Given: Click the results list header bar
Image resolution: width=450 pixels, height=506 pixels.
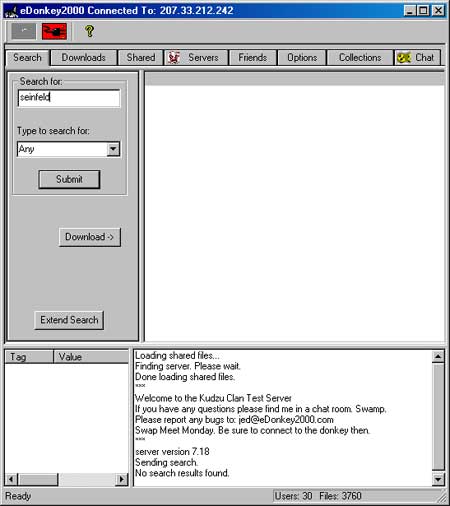Looking at the screenshot, I should pos(295,79).
